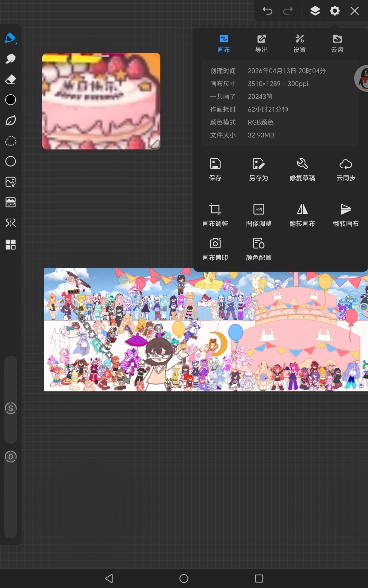Click the 云同步 cloud sync button

(346, 170)
